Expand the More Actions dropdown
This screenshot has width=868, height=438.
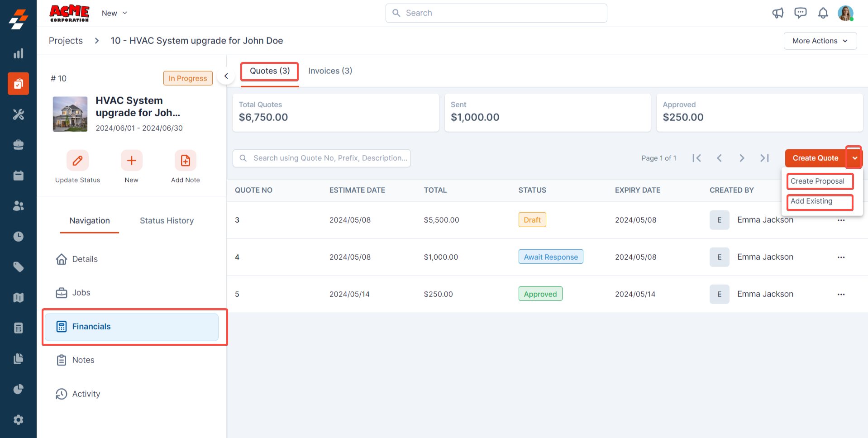coord(820,41)
